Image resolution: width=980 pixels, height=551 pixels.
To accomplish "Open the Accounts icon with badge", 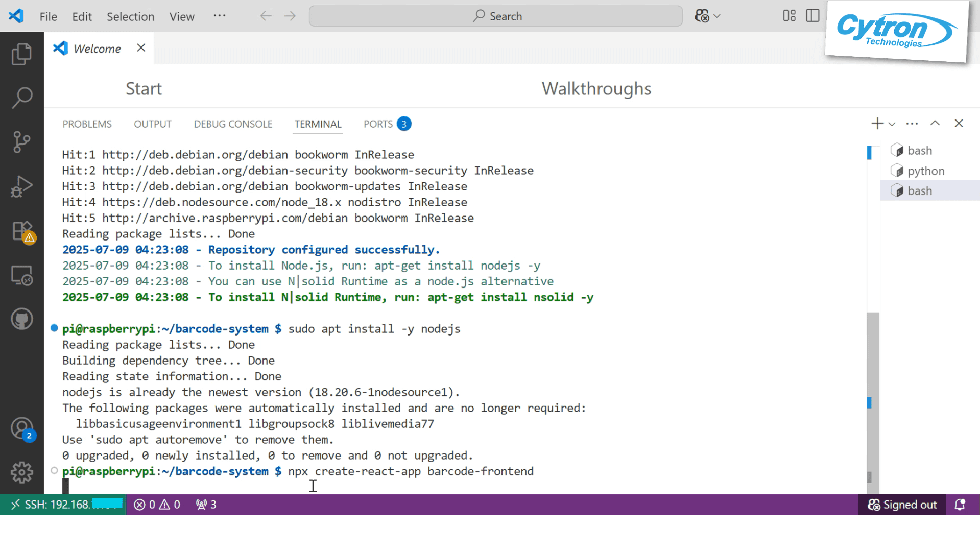I will [x=21, y=429].
